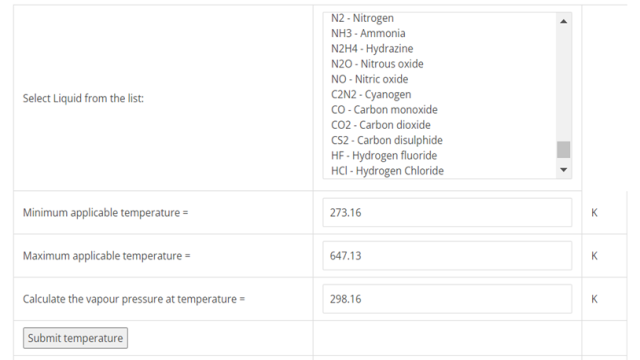Click the liquid list scroll-down arrow
Viewport: 640px width, 360px height.
coord(564,170)
